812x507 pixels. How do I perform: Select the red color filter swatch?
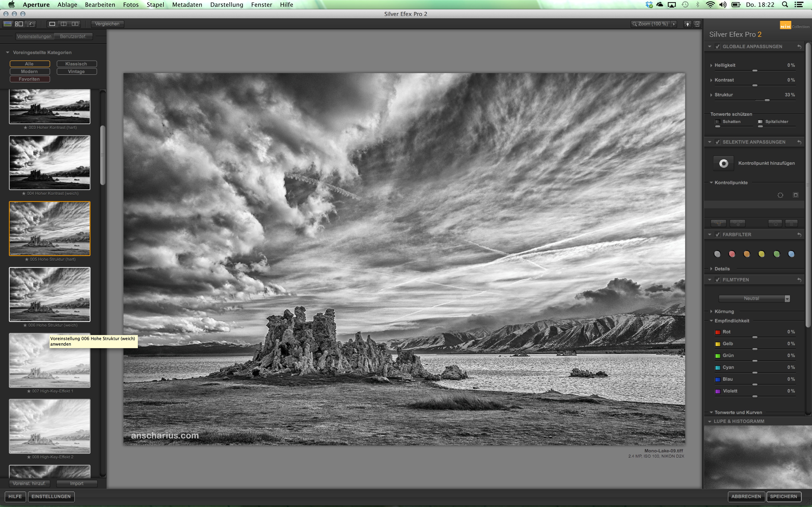pos(732,254)
